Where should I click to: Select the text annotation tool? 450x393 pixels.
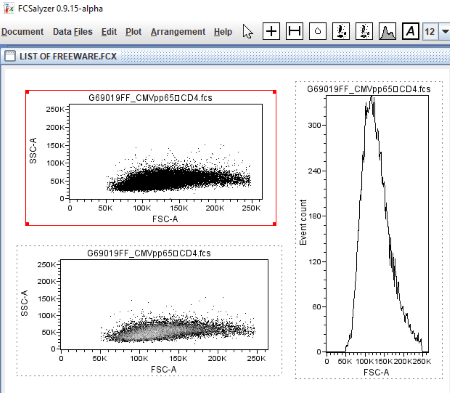coord(410,31)
